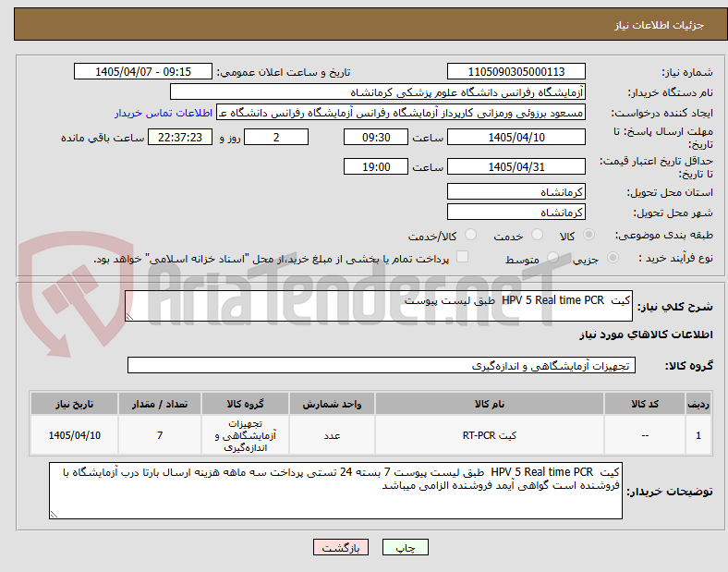The width and height of the screenshot is (728, 572).
Task: Click the کیت RT-PCR item name cell
Action: [490, 435]
